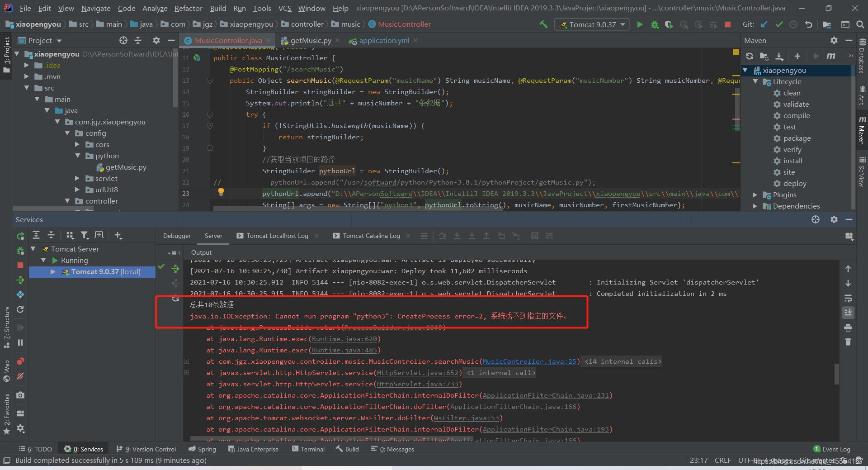Open the Event Log button
This screenshot has height=470, width=868.
point(832,449)
